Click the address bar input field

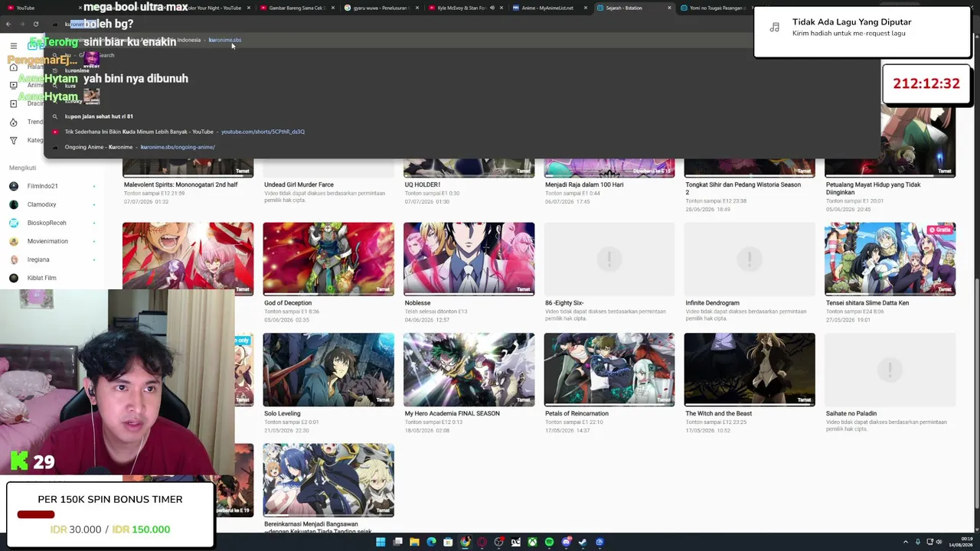398,24
